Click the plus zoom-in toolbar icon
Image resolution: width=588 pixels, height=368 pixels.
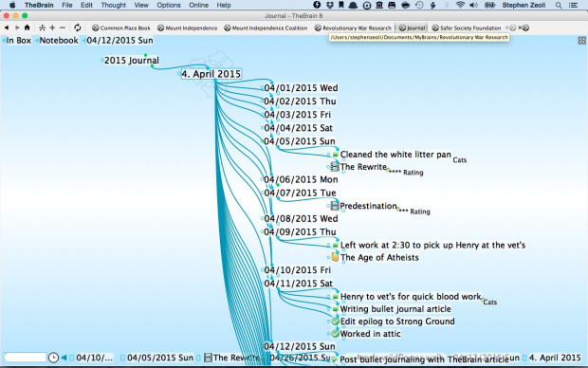coord(52,28)
